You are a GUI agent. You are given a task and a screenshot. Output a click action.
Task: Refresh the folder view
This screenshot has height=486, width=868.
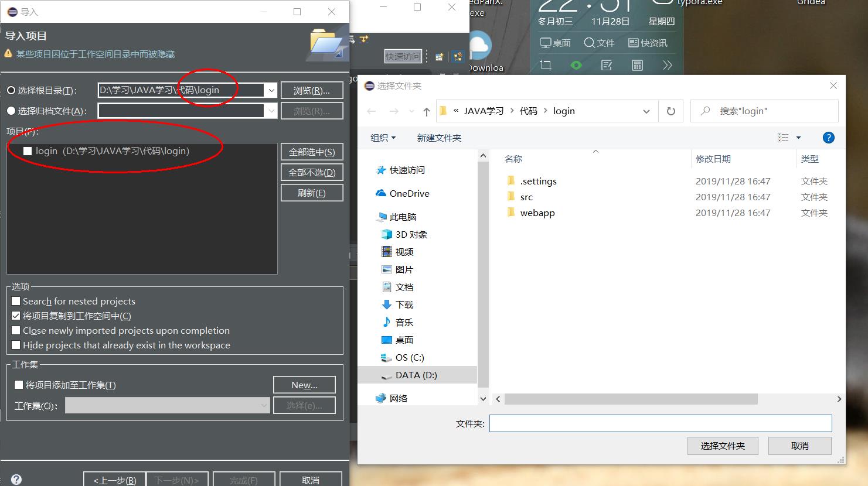point(671,111)
